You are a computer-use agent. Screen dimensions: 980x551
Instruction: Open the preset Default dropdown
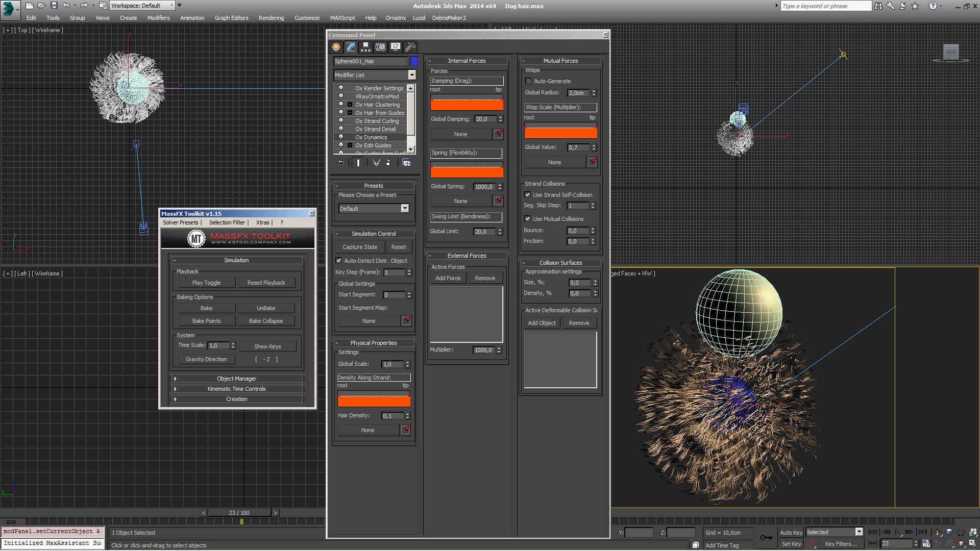(374, 209)
